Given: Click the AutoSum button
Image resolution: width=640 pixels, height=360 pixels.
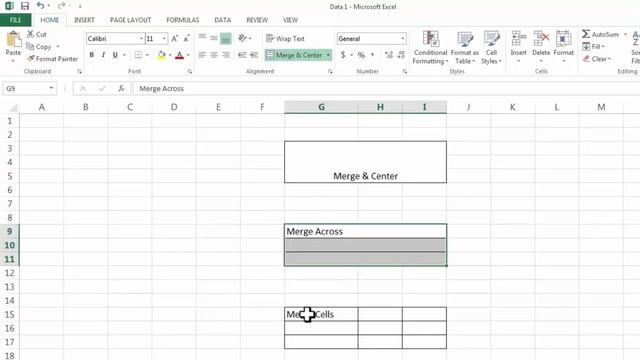Looking at the screenshot, I should (x=601, y=34).
